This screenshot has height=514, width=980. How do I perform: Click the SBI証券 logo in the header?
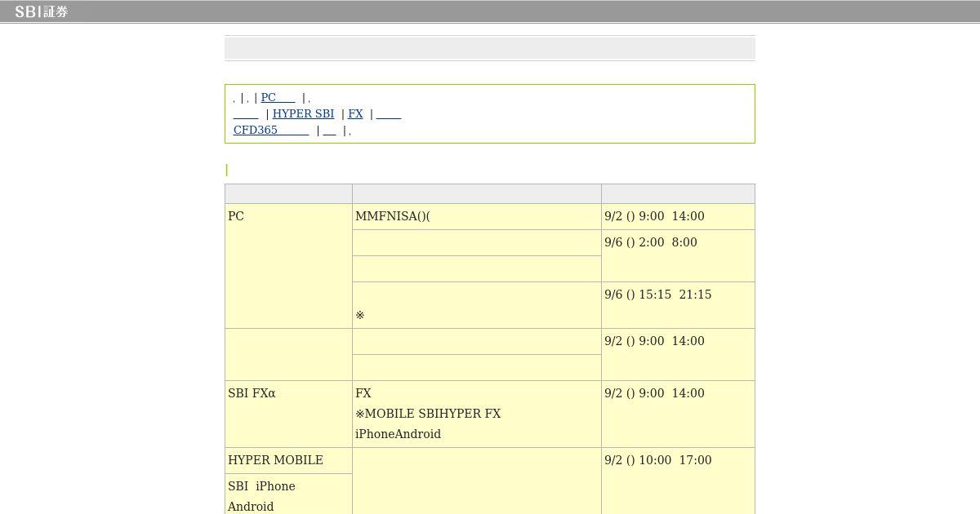pyautogui.click(x=41, y=11)
